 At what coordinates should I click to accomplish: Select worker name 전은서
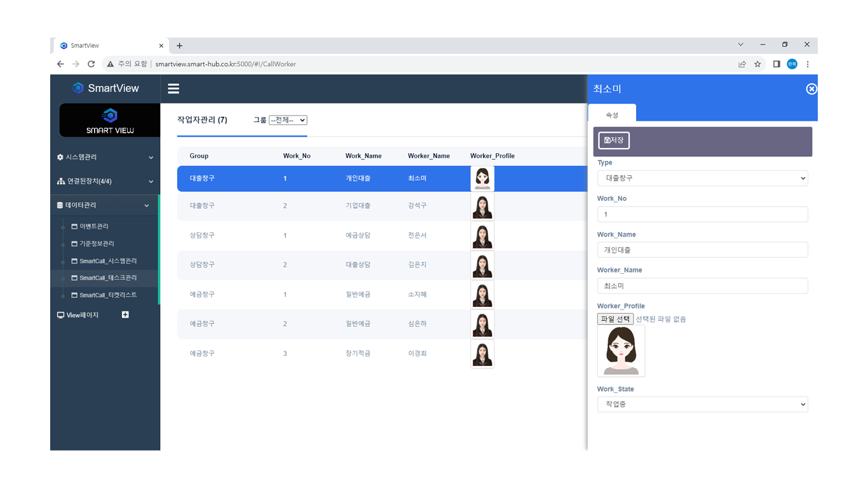(417, 235)
